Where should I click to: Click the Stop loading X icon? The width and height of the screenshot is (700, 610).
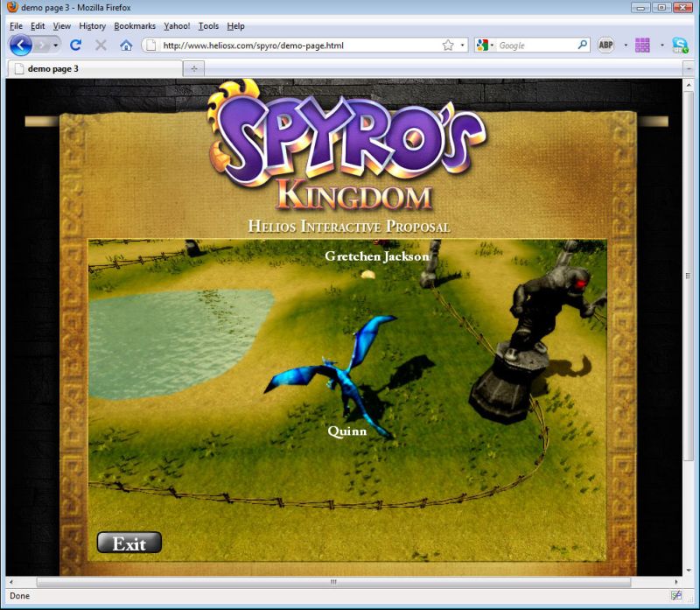click(x=101, y=46)
